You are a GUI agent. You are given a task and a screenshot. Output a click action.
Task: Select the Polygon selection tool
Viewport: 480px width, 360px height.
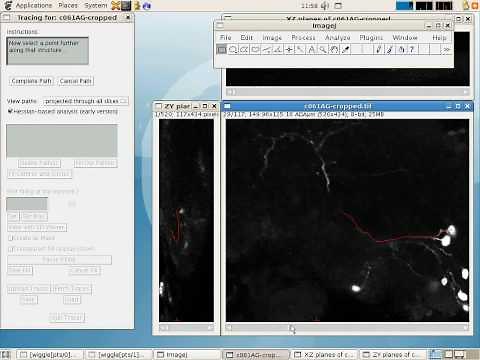244,50
